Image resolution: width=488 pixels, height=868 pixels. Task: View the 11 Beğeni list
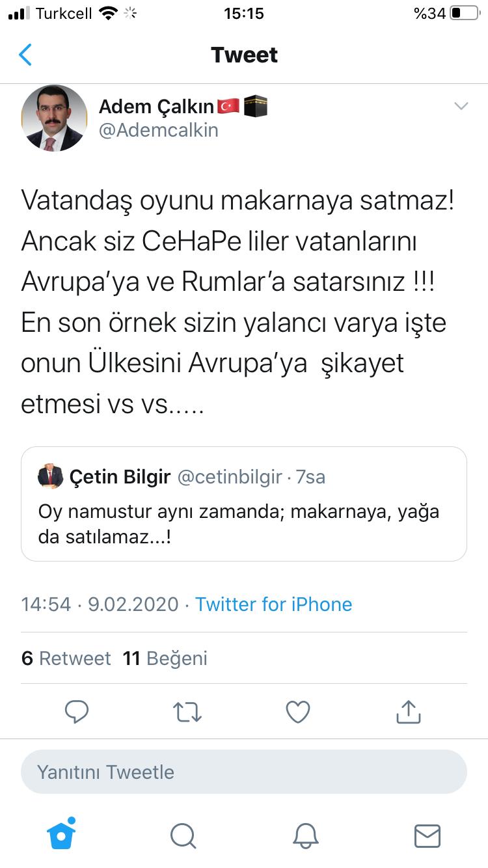165,658
